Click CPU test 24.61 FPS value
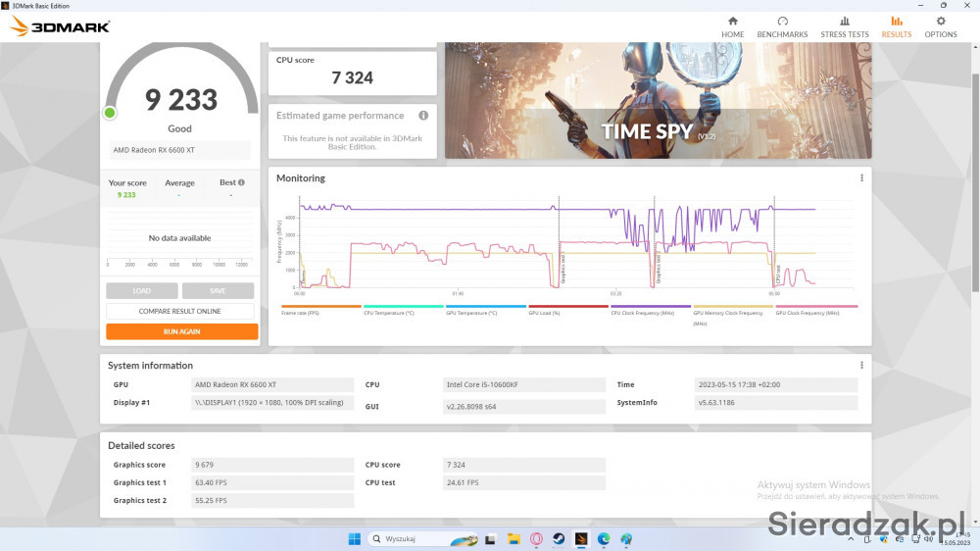 523,482
